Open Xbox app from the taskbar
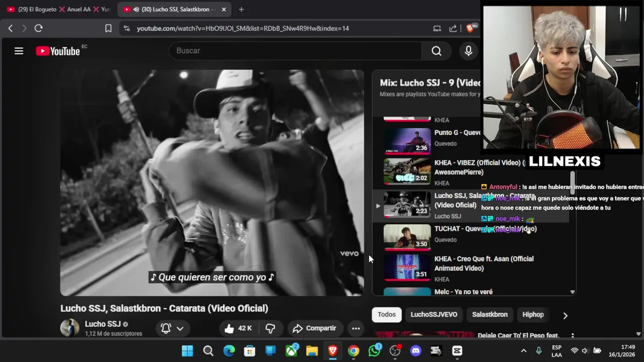The width and height of the screenshot is (644, 362). [291, 350]
